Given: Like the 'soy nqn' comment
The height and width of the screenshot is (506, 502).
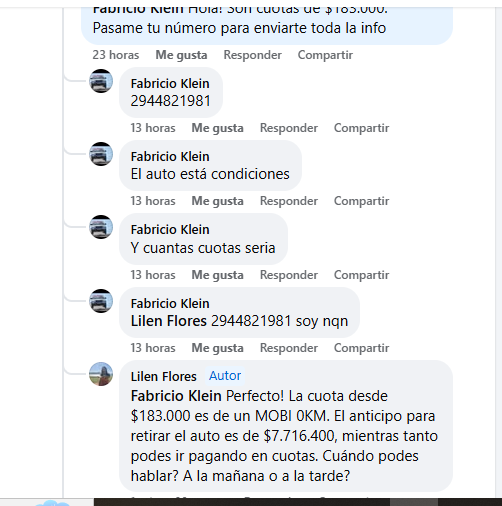Looking at the screenshot, I should pos(217,348).
